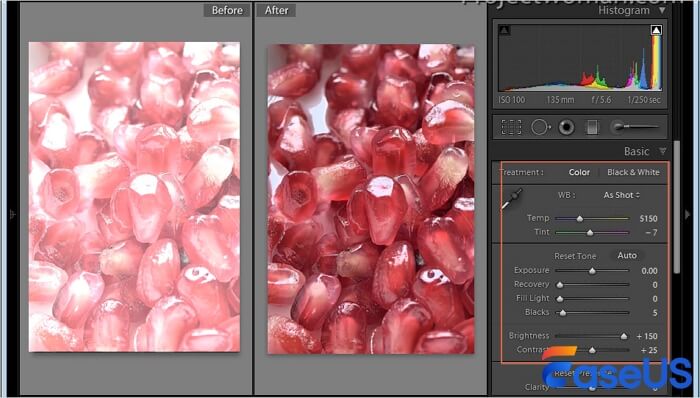
Task: Click the Tint slider handle
Action: [x=590, y=232]
